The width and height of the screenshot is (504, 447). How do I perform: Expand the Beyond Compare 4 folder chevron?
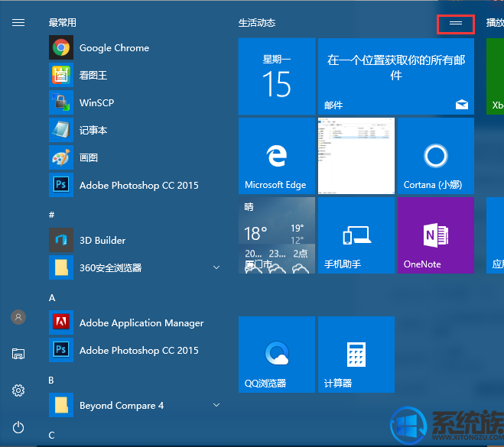point(216,405)
